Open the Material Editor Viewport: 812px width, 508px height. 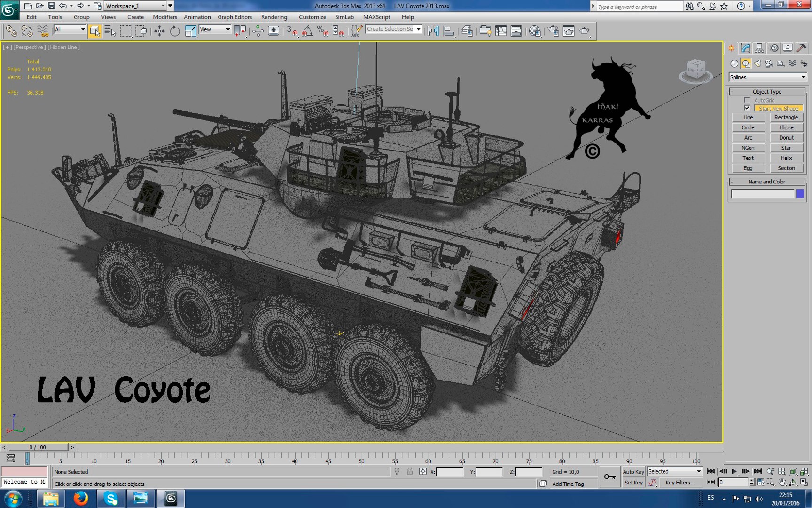(x=535, y=32)
